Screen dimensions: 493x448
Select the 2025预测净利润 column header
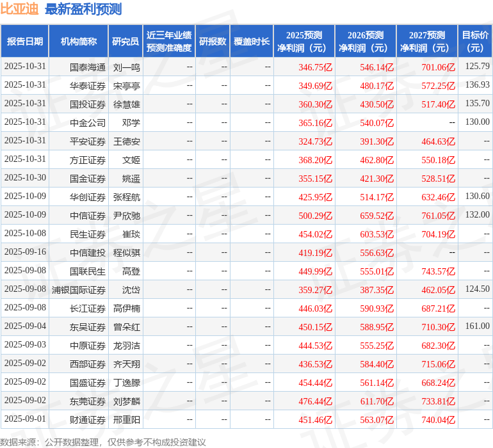pyautogui.click(x=304, y=41)
